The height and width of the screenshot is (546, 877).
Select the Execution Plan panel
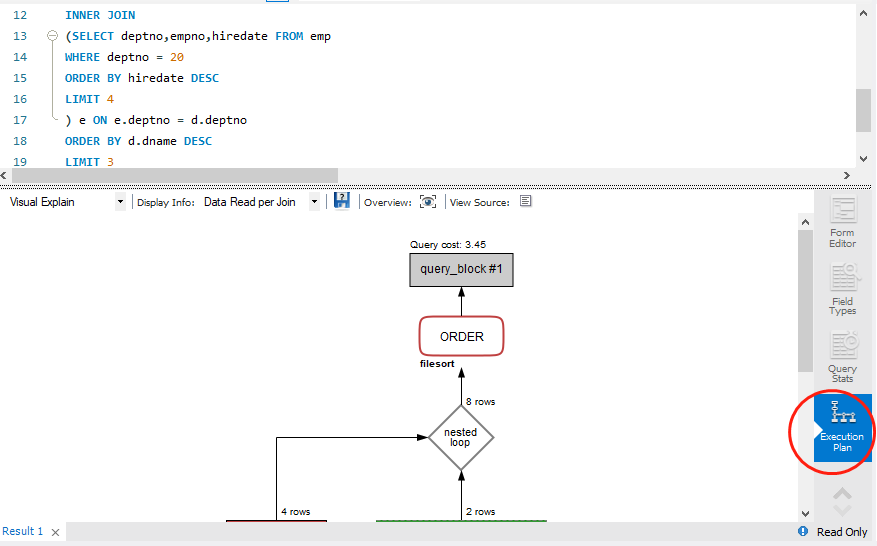842,428
